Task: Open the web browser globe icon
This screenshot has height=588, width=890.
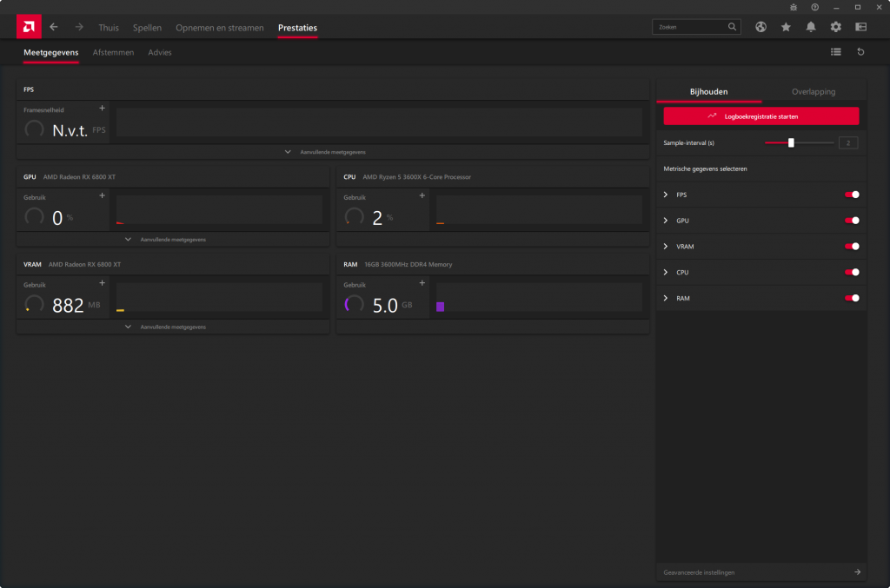Action: click(x=760, y=27)
